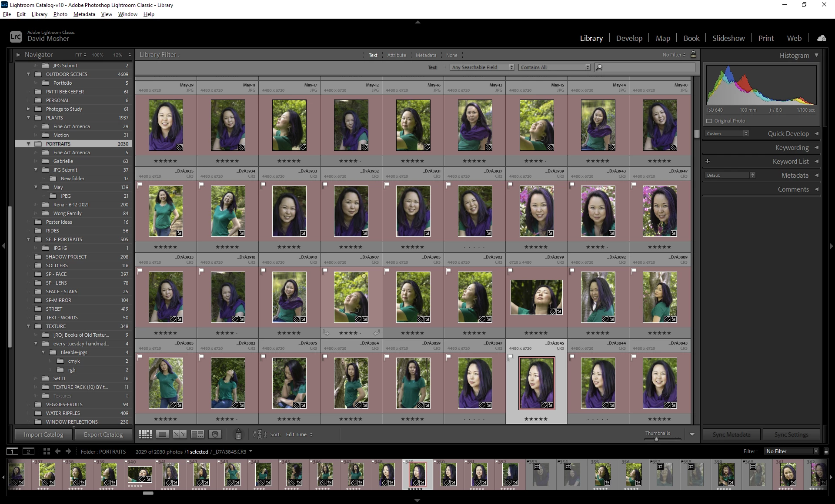Click the filter search text field
This screenshot has width=835, height=504.
click(x=649, y=67)
